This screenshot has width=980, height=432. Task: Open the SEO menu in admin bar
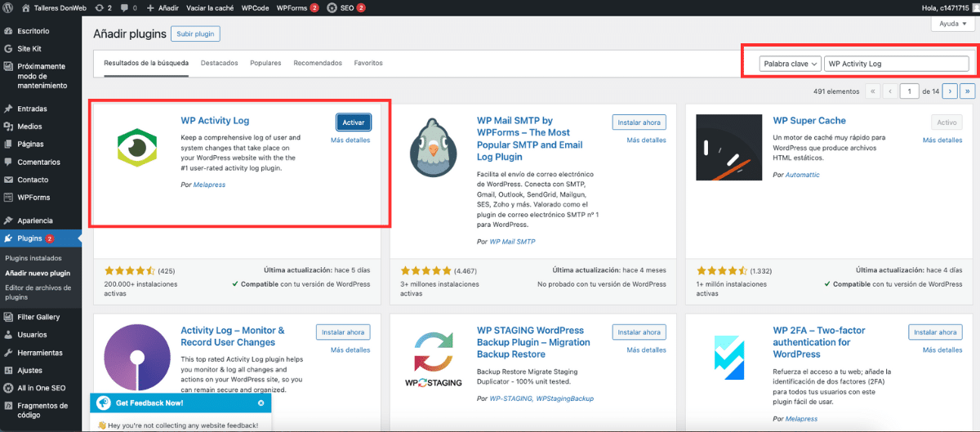pyautogui.click(x=345, y=7)
